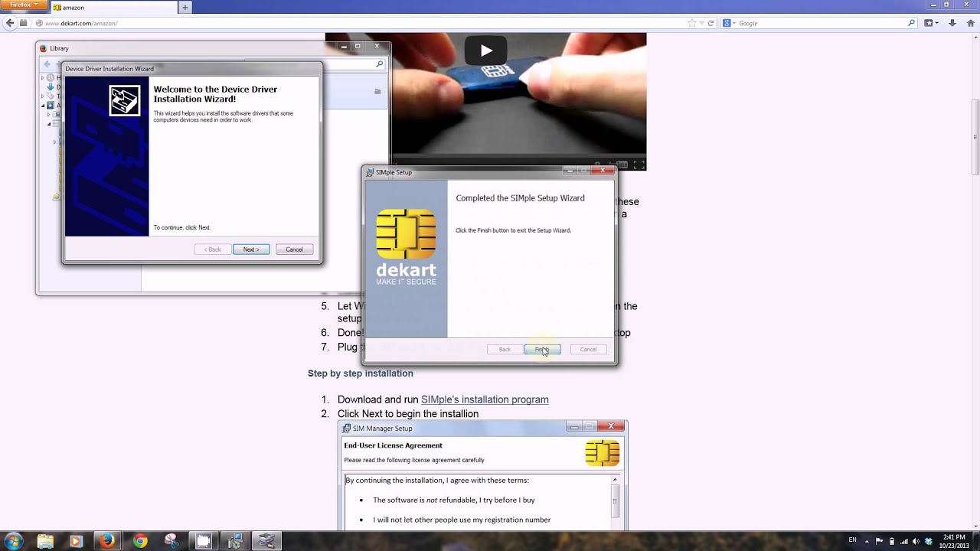Open the tray volume speaker icon
This screenshot has height=551, width=980.
click(x=916, y=541)
